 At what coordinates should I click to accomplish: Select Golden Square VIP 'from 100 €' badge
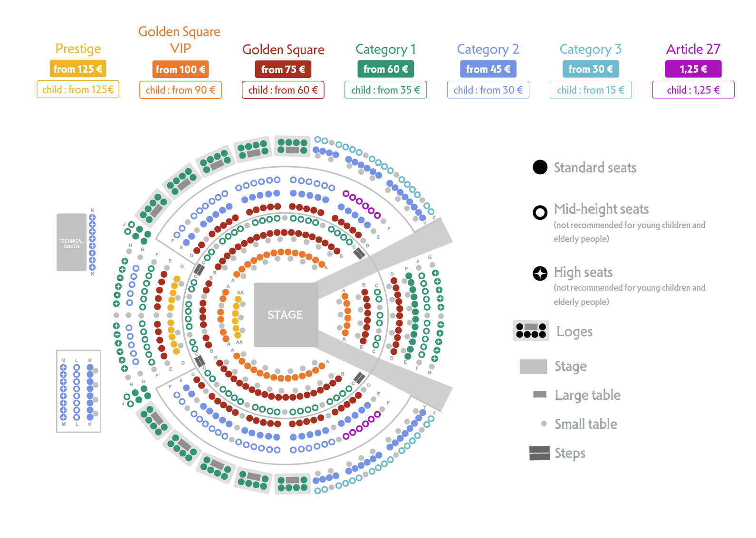coord(181,69)
